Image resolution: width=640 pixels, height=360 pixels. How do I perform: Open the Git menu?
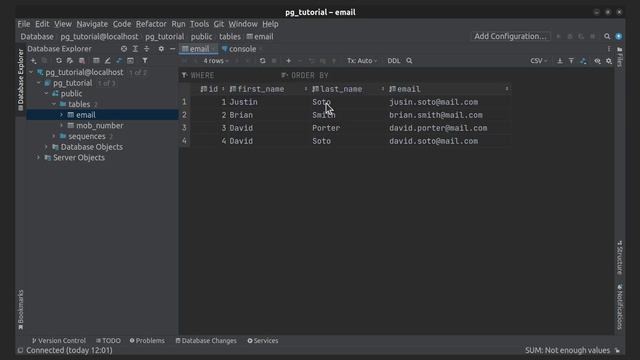point(219,24)
